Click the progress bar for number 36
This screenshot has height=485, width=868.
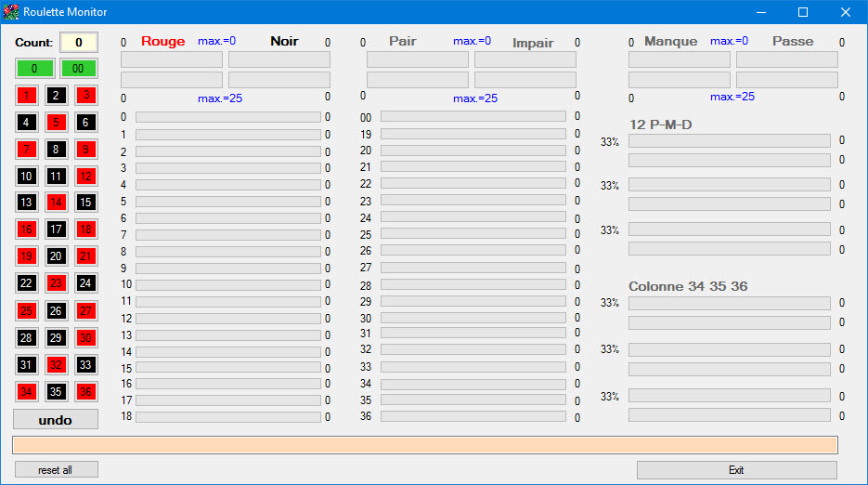coord(473,416)
